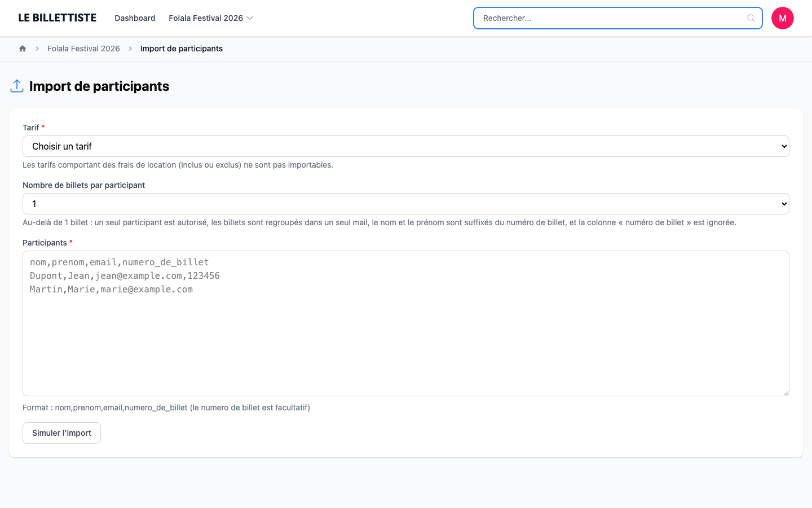Image resolution: width=812 pixels, height=508 pixels.
Task: Click the Import de participants page heading
Action: 99,86
